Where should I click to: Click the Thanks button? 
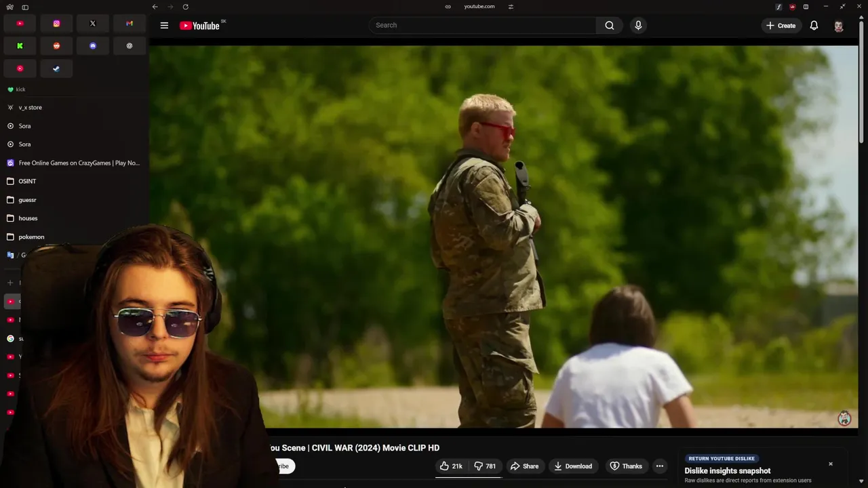(626, 466)
